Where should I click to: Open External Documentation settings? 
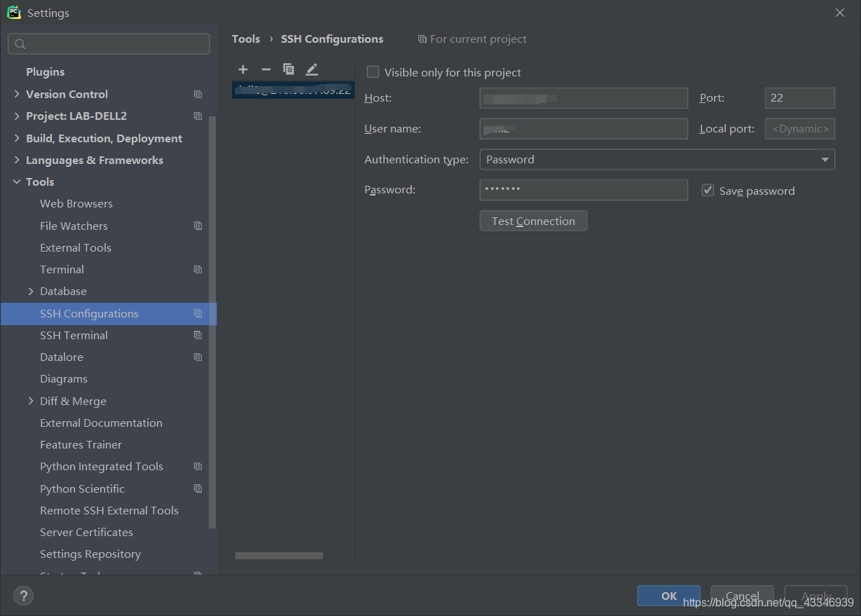click(101, 423)
